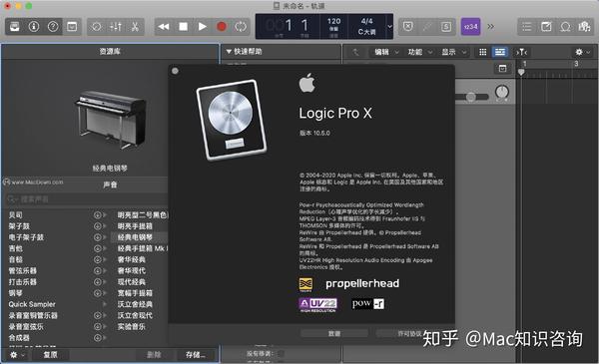Start playback with the Play button

tap(203, 26)
